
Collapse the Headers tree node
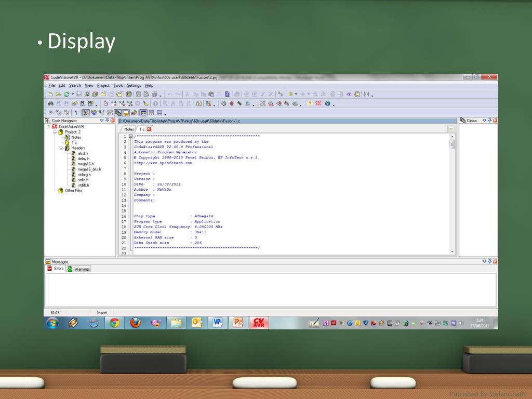(x=61, y=148)
